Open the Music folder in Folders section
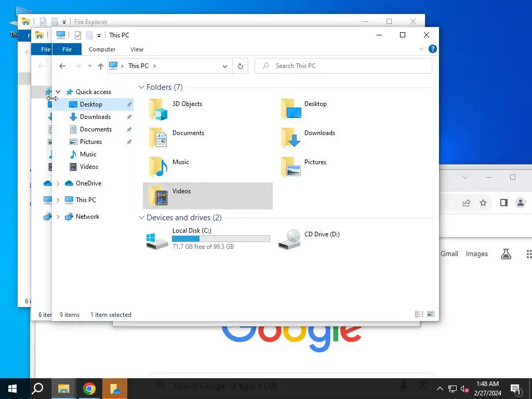This screenshot has width=532, height=399. tap(158, 167)
